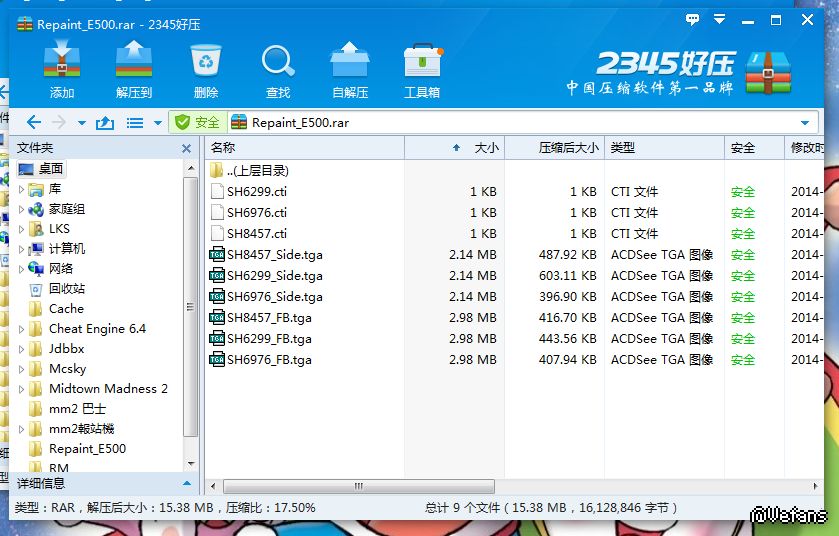Sort by 安全 column header
The height and width of the screenshot is (536, 839).
[754, 148]
